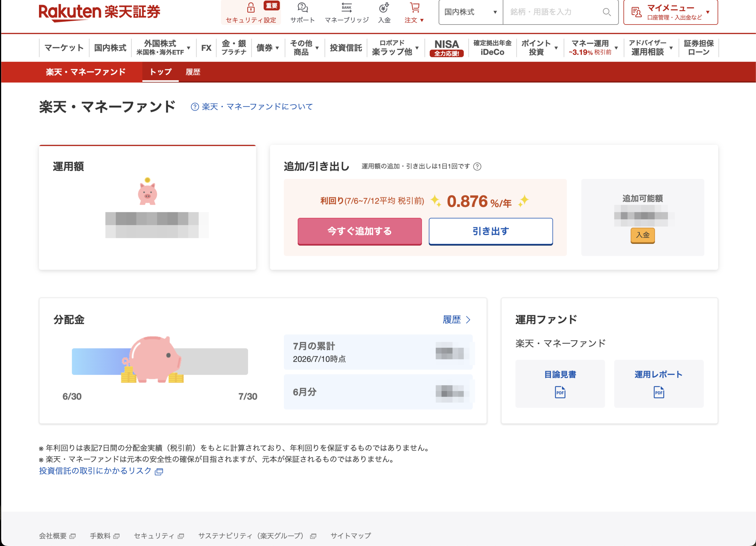Expand the その他商品 menu
The width and height of the screenshot is (756, 546).
(x=317, y=48)
